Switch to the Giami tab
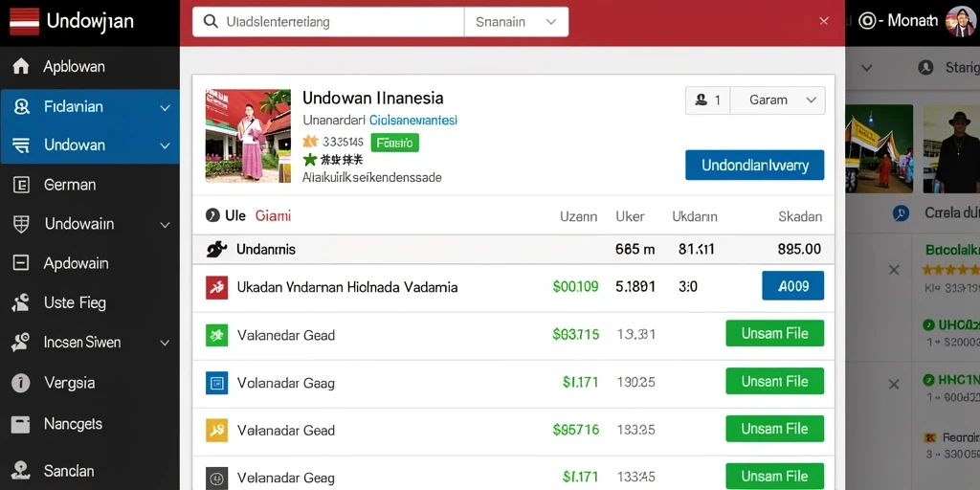The height and width of the screenshot is (490, 980). pyautogui.click(x=273, y=216)
